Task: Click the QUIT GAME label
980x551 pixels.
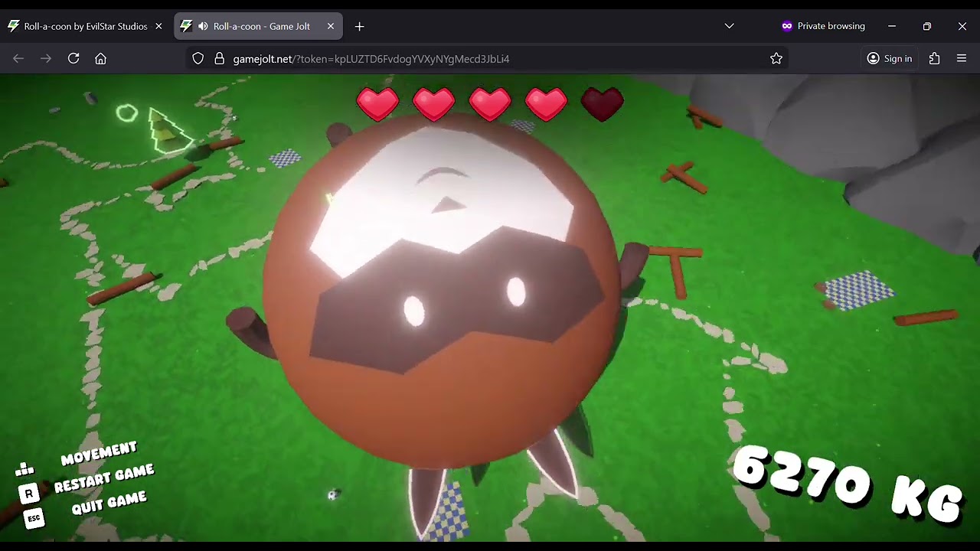Action: 109,503
